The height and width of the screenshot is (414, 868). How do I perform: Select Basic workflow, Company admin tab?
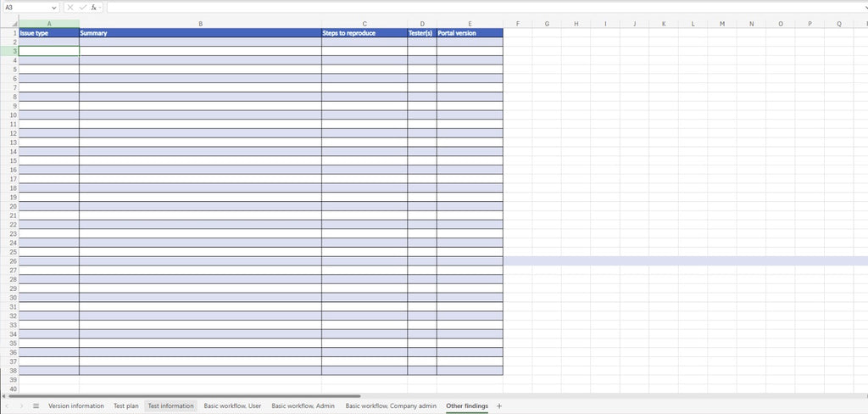[x=391, y=406]
